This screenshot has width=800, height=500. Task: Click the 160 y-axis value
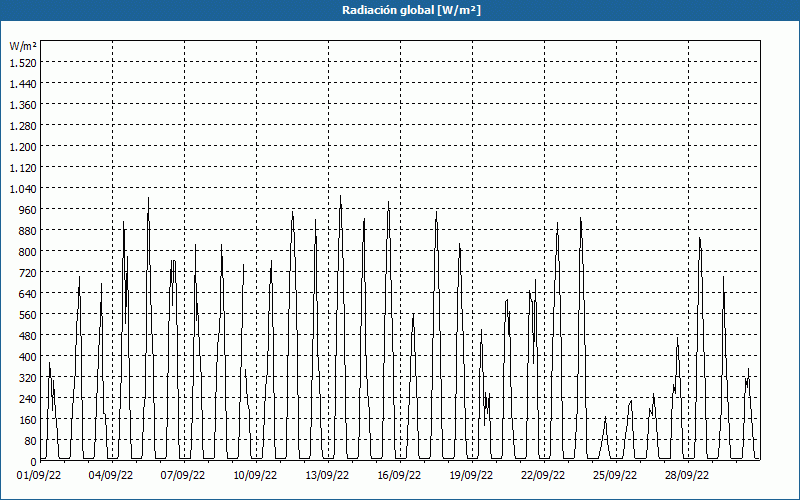pyautogui.click(x=29, y=420)
